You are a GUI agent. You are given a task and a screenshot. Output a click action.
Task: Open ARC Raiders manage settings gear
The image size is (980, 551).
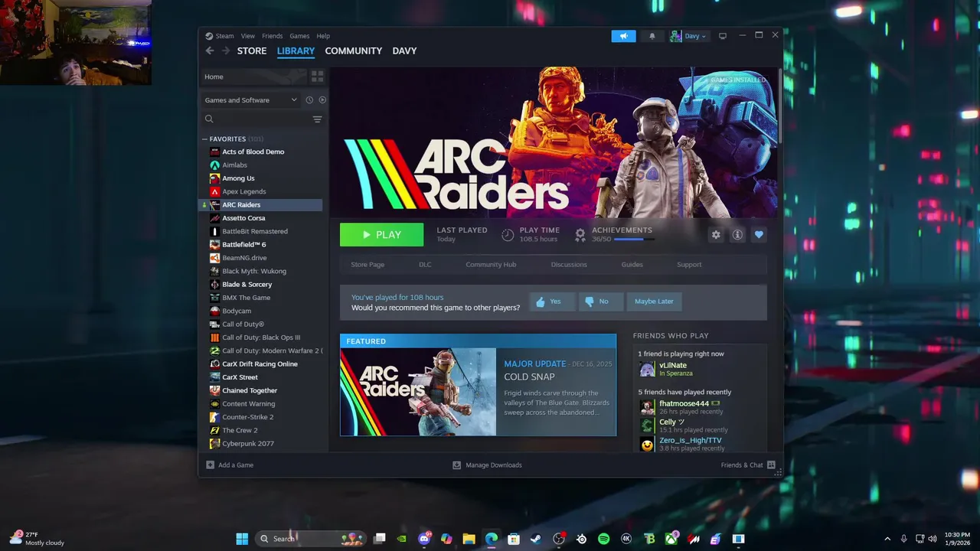click(x=716, y=235)
